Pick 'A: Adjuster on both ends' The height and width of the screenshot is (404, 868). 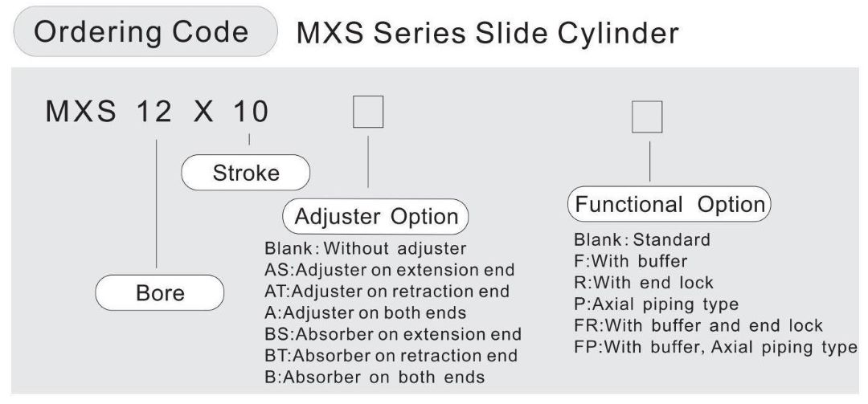pos(364,312)
